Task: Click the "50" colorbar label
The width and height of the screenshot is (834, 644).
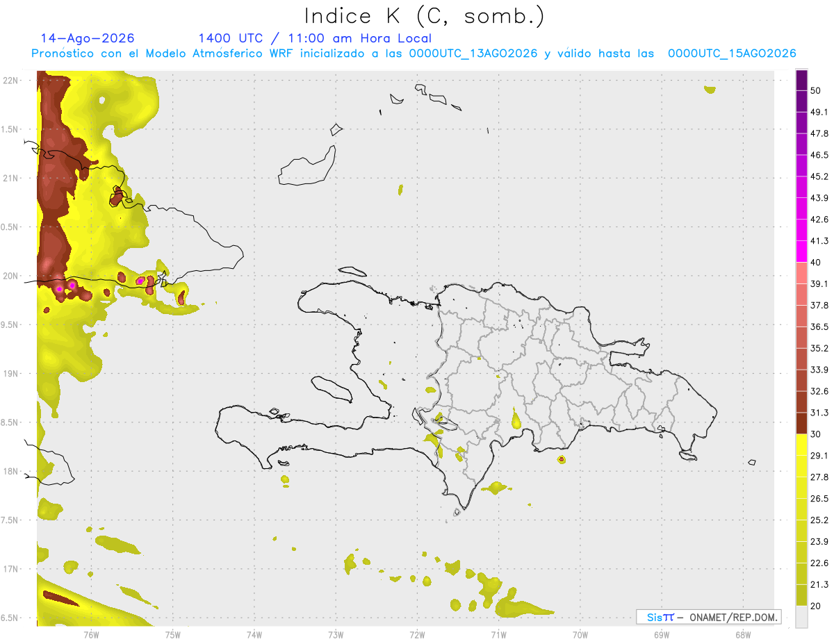Action: pos(817,91)
